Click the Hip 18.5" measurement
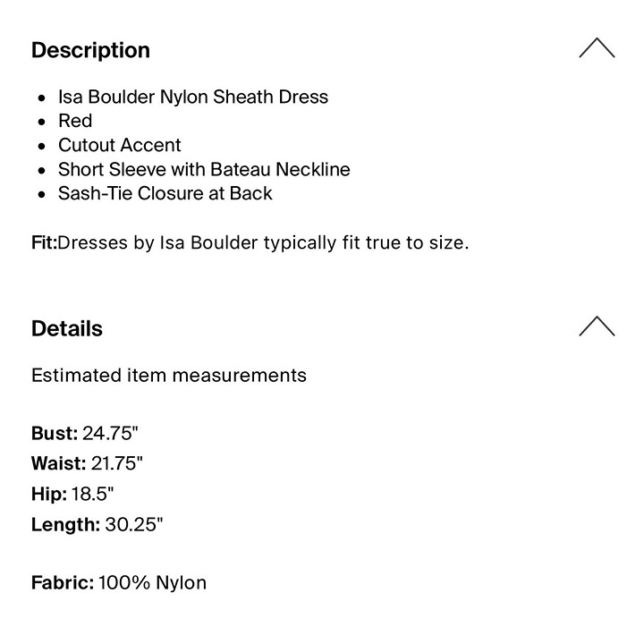Screen dimensions: 644x644 [72, 494]
